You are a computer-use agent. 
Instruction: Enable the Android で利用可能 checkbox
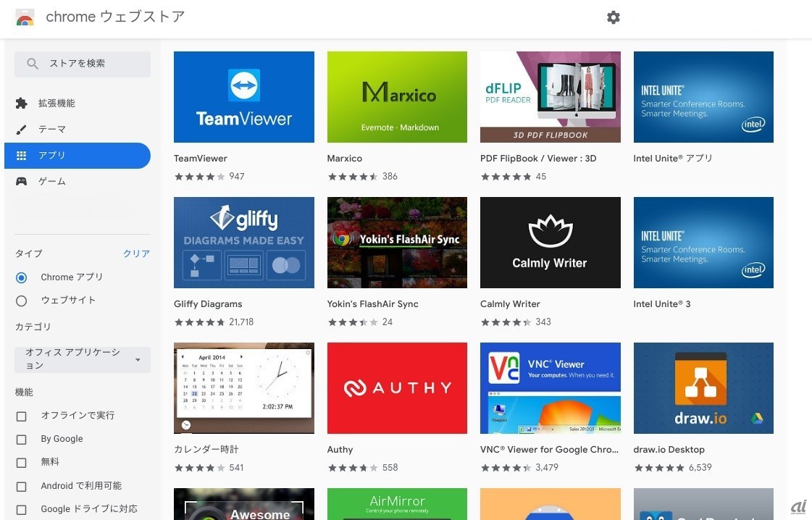(x=21, y=487)
